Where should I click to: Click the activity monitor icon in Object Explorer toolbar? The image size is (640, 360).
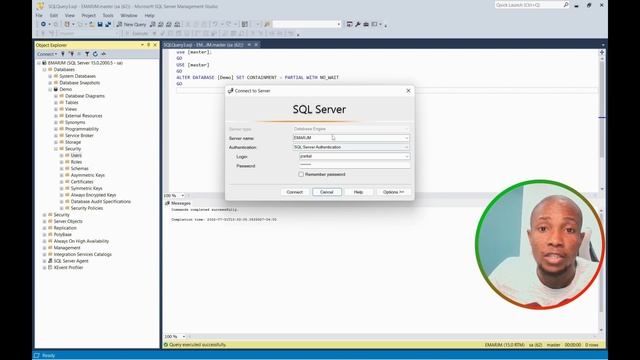[104, 54]
